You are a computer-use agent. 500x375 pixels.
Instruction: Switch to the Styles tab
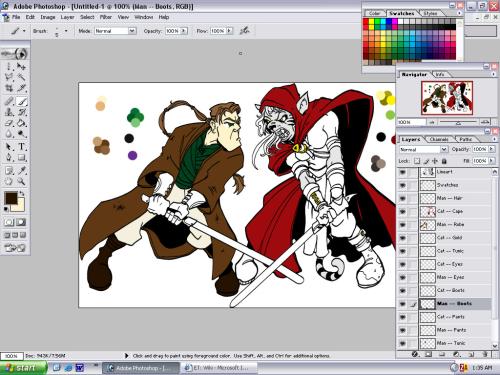click(430, 13)
